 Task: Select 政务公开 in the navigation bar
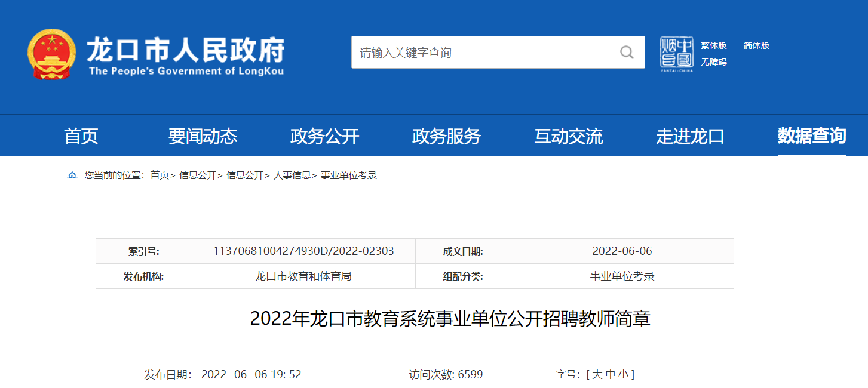click(x=324, y=137)
